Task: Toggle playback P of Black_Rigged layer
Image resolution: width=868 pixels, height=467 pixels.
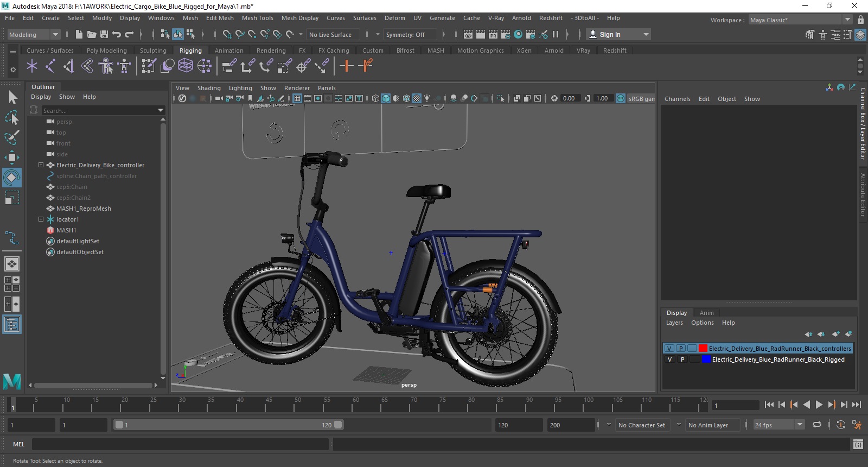Action: (x=682, y=359)
